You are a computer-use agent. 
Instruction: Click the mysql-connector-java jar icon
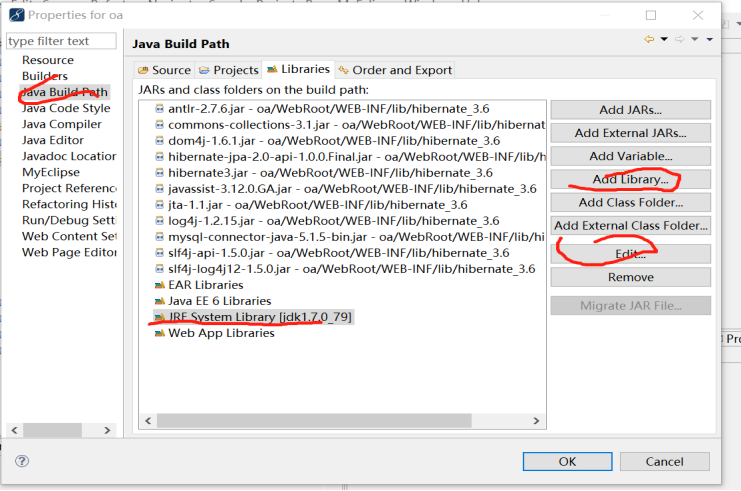click(x=160, y=237)
